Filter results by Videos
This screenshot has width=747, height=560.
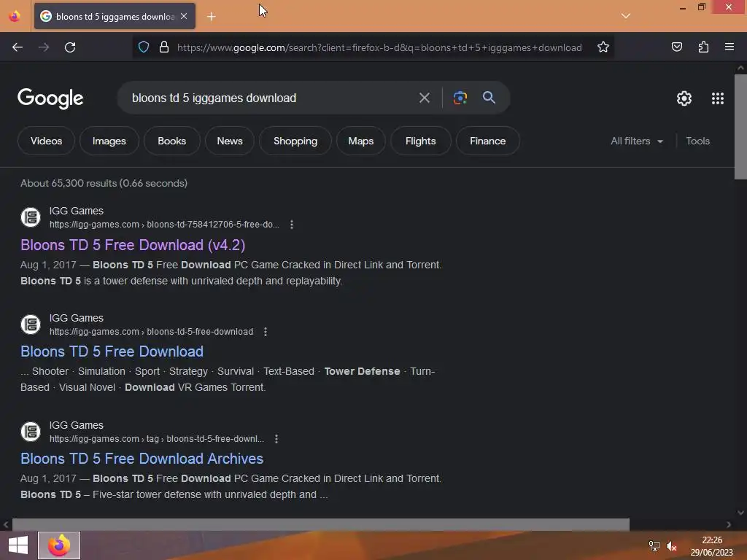pos(46,141)
